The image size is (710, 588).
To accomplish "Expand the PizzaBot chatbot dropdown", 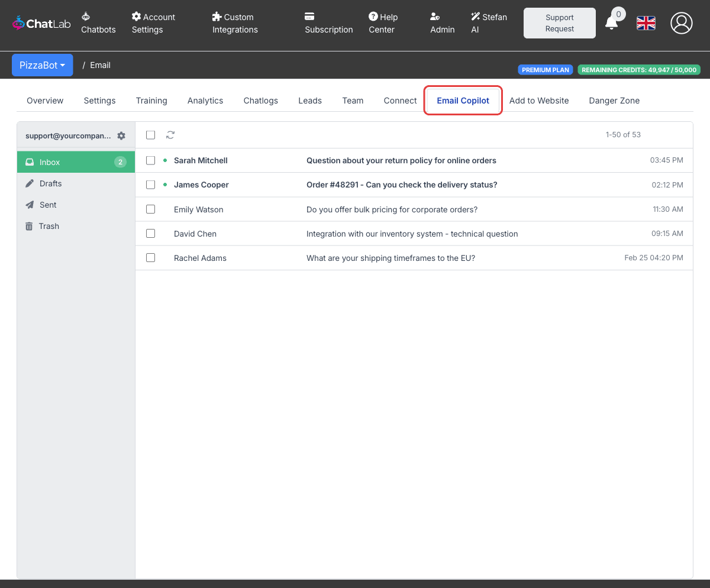I will coord(42,65).
